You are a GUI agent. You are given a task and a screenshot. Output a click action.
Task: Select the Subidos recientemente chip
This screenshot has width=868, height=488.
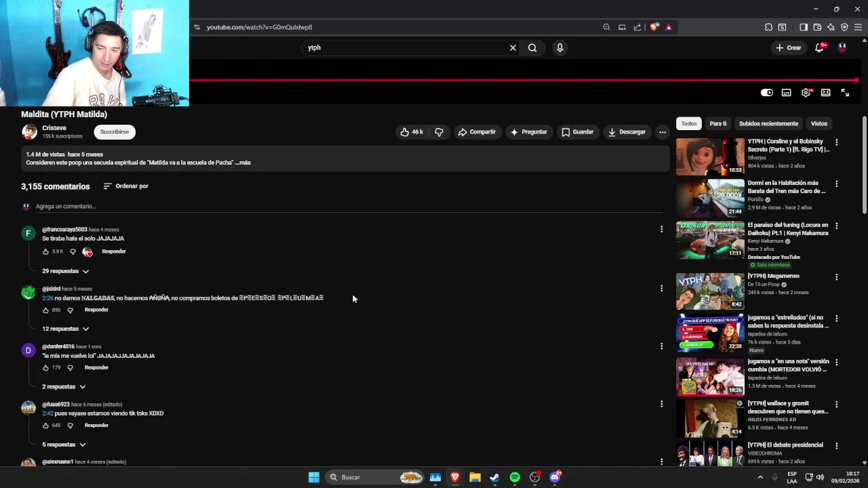[768, 123]
